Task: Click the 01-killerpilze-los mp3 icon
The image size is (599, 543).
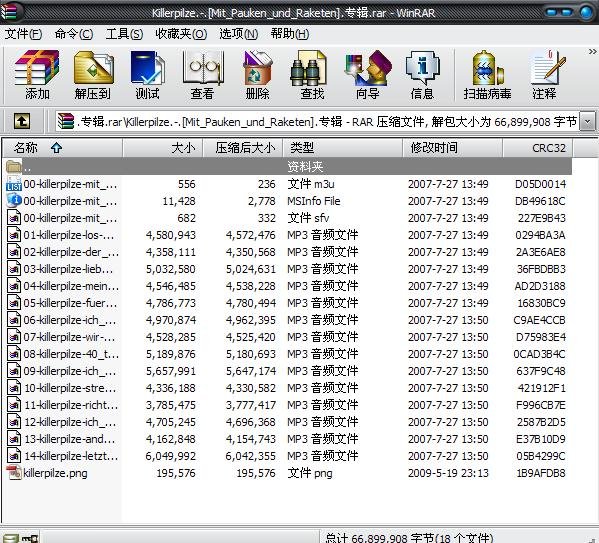Action: 14,235
